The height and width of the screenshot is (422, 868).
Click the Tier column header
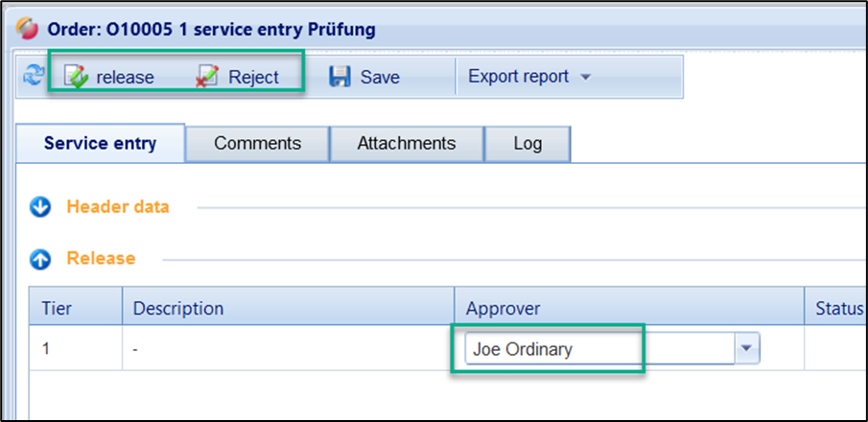[x=57, y=308]
